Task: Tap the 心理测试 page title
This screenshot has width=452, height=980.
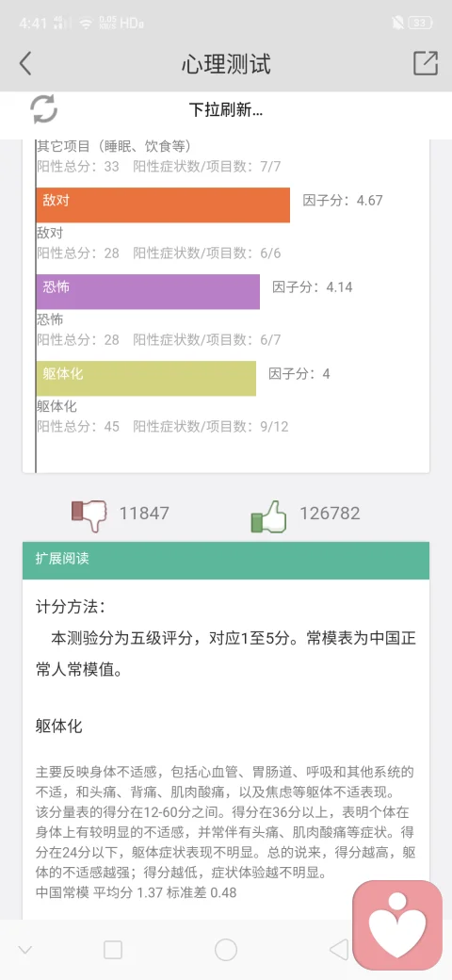Action: pos(226,64)
